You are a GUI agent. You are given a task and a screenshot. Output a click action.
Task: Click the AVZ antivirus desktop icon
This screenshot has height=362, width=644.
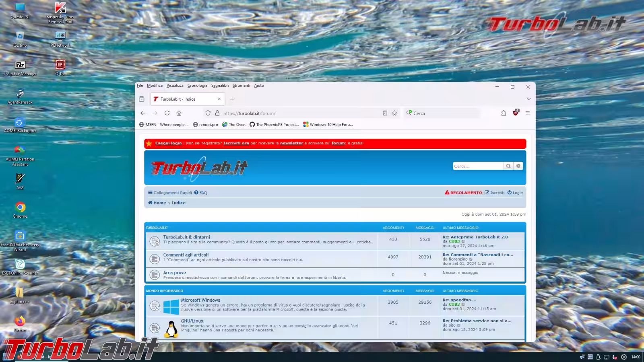[x=20, y=182]
